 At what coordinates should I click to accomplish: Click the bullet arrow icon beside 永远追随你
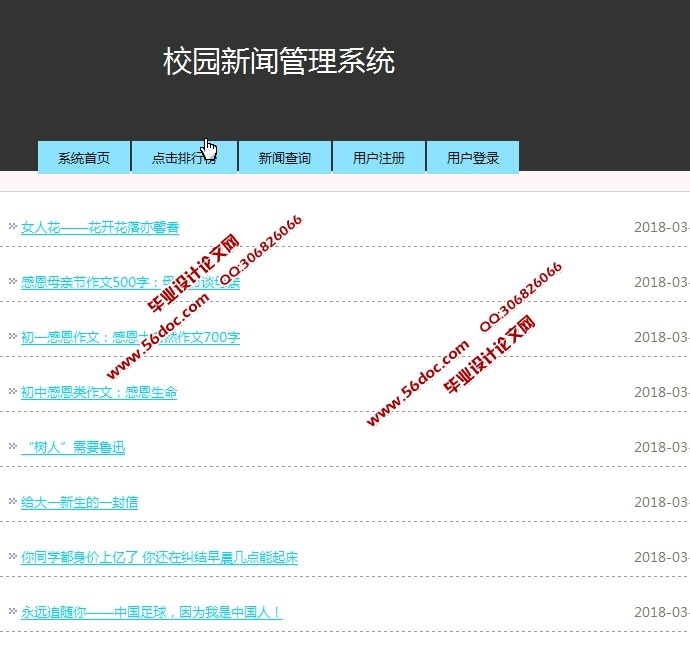click(x=12, y=612)
